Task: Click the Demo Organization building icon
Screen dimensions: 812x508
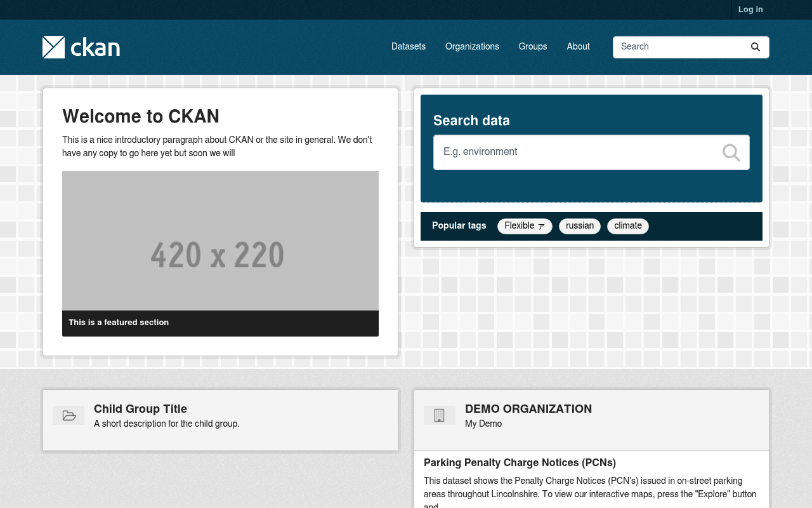Action: pos(440,415)
